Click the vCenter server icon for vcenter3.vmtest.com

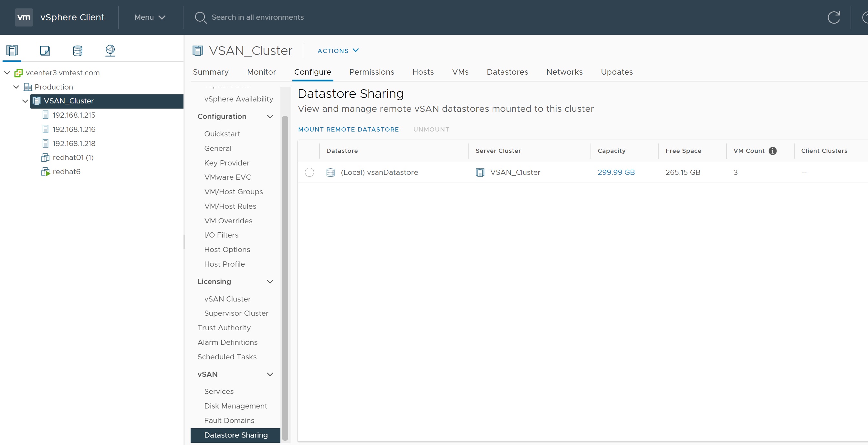click(18, 73)
